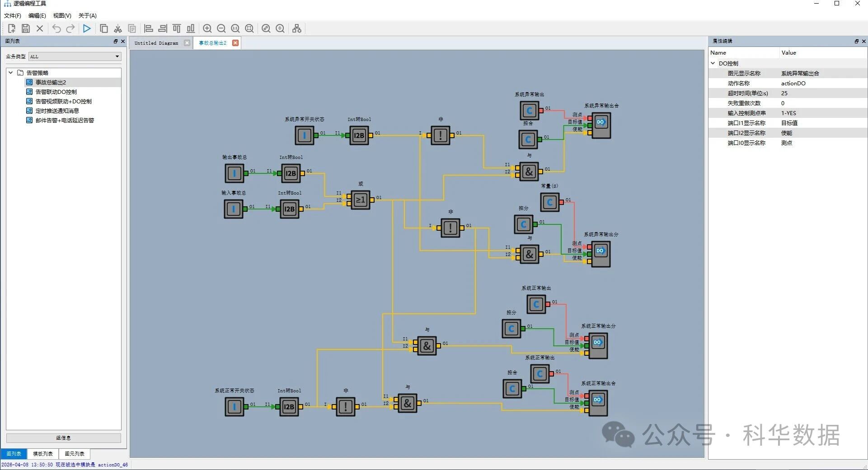Click the 组信息 button
The image size is (868, 470).
63,437
